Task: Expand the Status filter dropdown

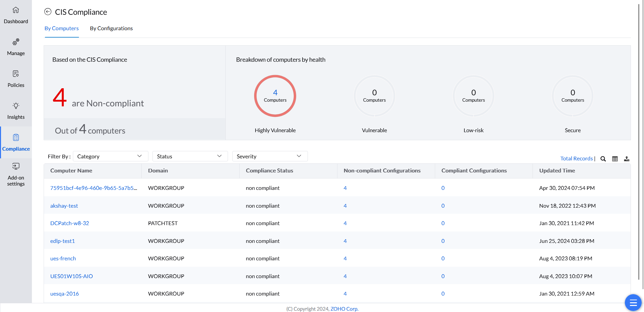Action: [x=190, y=156]
